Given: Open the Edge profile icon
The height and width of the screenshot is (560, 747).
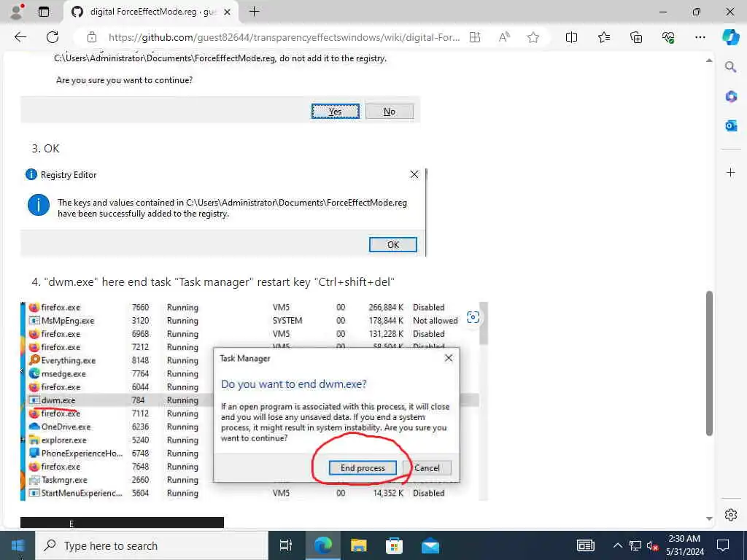Looking at the screenshot, I should 18,12.
